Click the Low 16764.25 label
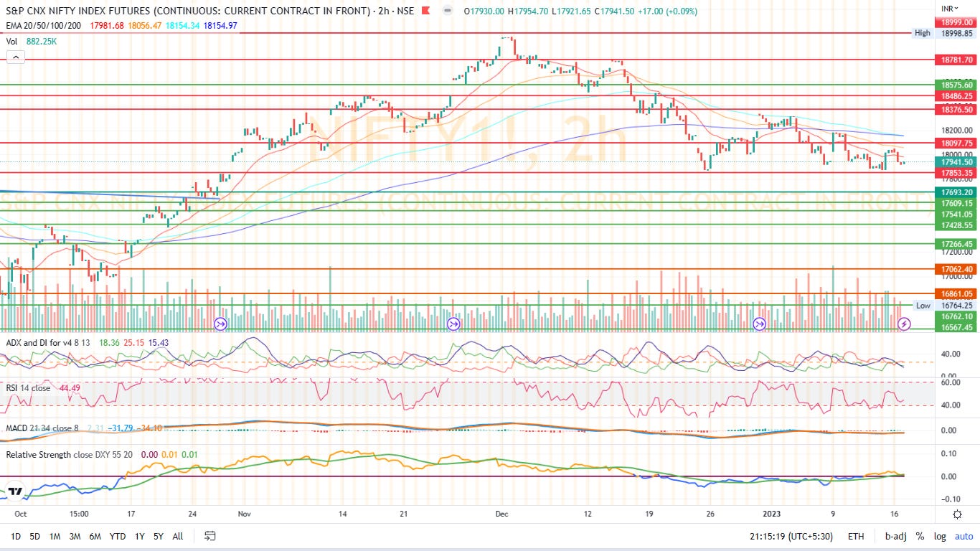 click(x=943, y=305)
